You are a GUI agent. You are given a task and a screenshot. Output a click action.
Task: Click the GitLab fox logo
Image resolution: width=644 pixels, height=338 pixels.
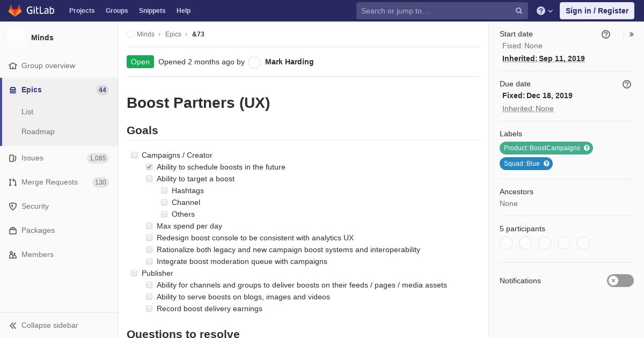tap(15, 11)
